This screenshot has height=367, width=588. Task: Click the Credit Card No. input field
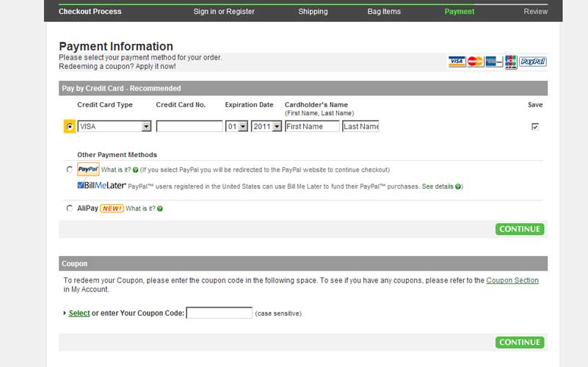[x=189, y=126]
